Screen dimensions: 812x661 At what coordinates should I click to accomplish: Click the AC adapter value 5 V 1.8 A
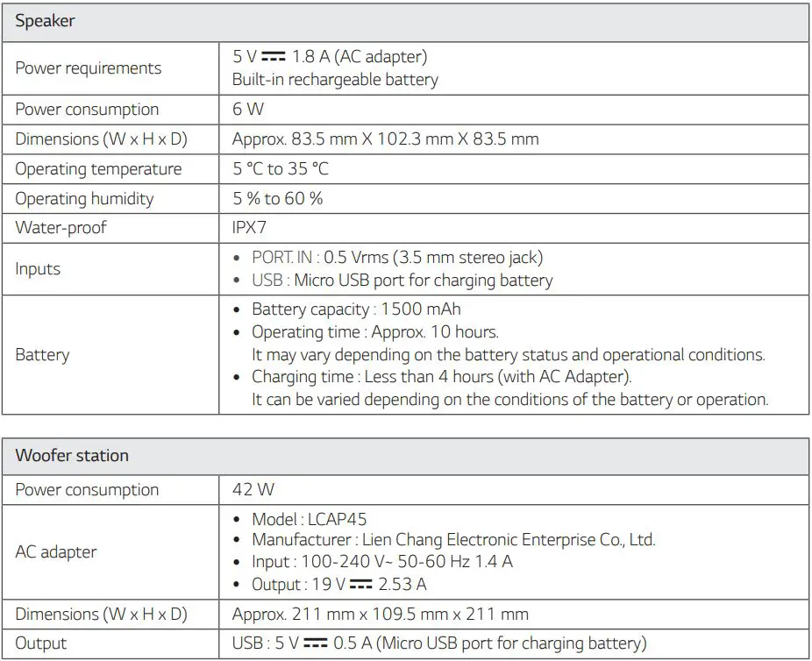click(x=331, y=55)
